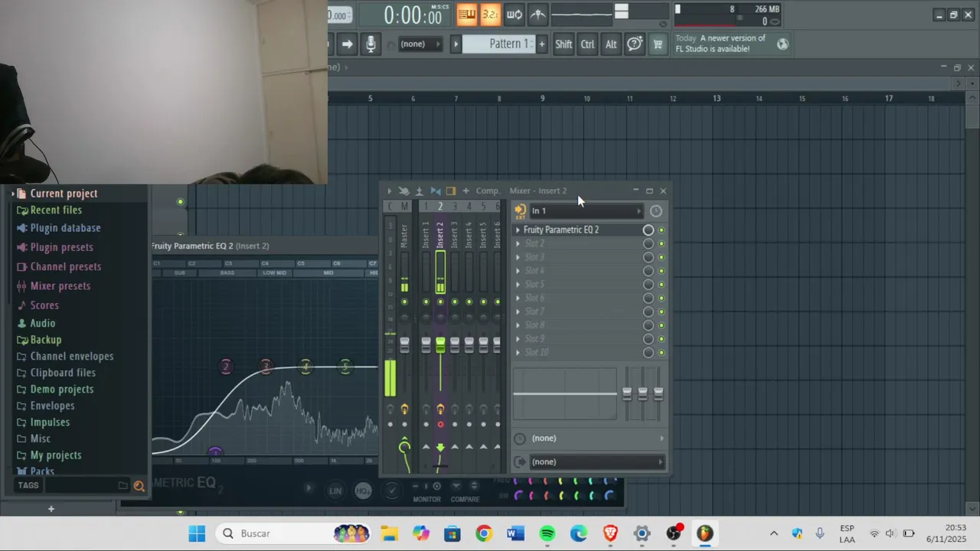Open Plugin presets folder

[61, 247]
